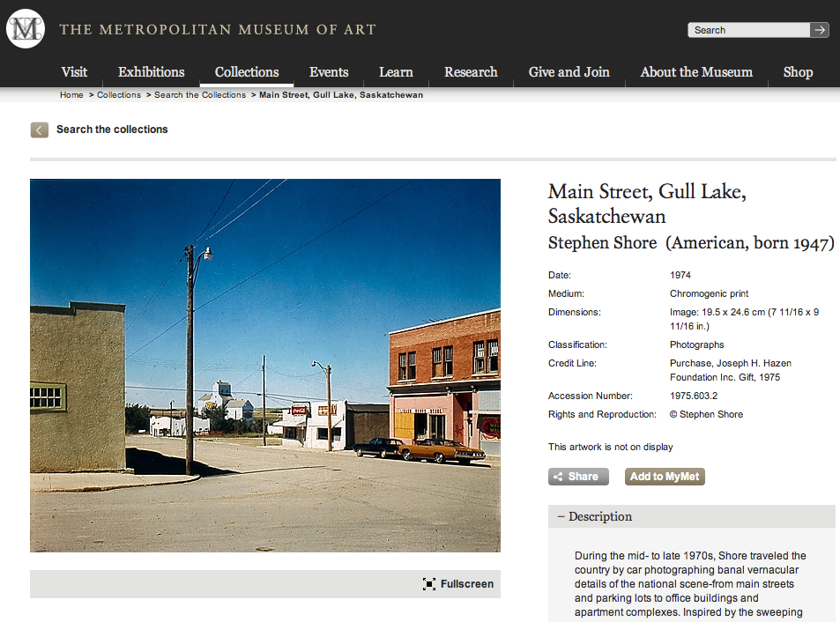Viewport: 840px width, 622px height.
Task: Click the Main Street photograph thumbnail
Action: [265, 366]
